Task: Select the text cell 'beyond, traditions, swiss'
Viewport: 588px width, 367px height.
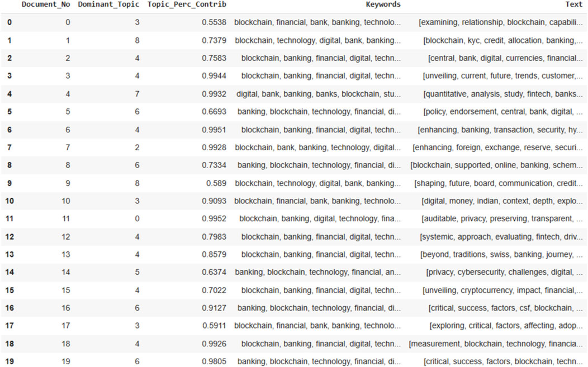Action: click(x=502, y=255)
